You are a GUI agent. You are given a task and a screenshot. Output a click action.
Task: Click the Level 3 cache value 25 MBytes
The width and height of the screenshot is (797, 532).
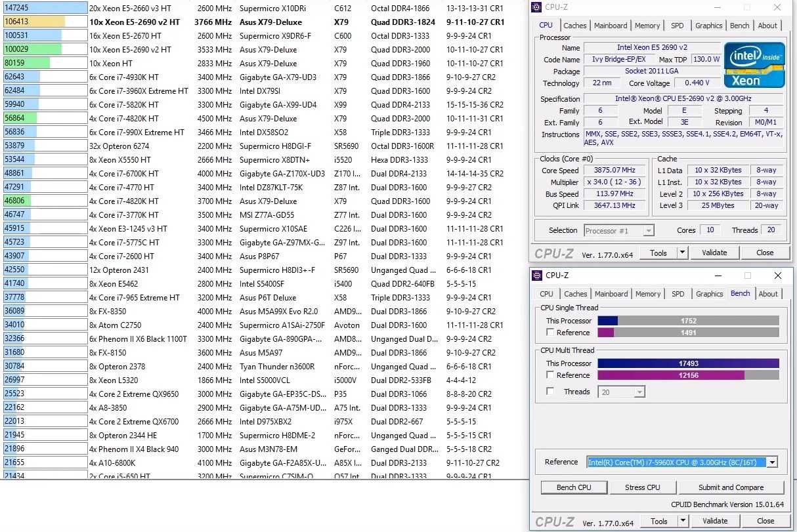tap(718, 205)
